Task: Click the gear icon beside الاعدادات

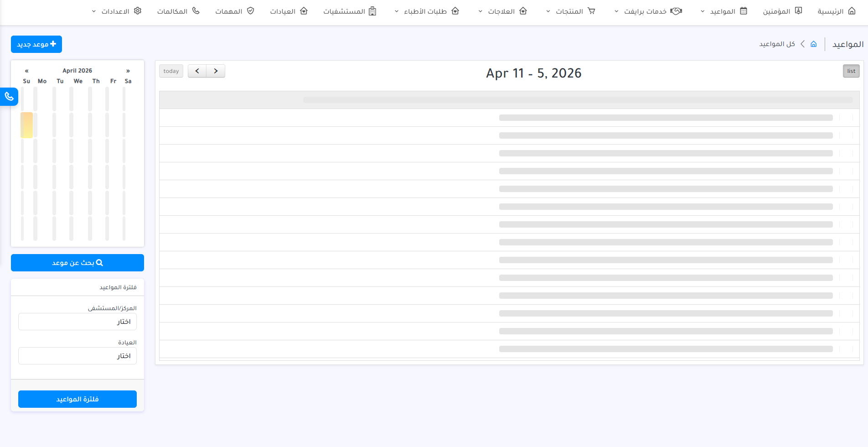Action: [138, 11]
